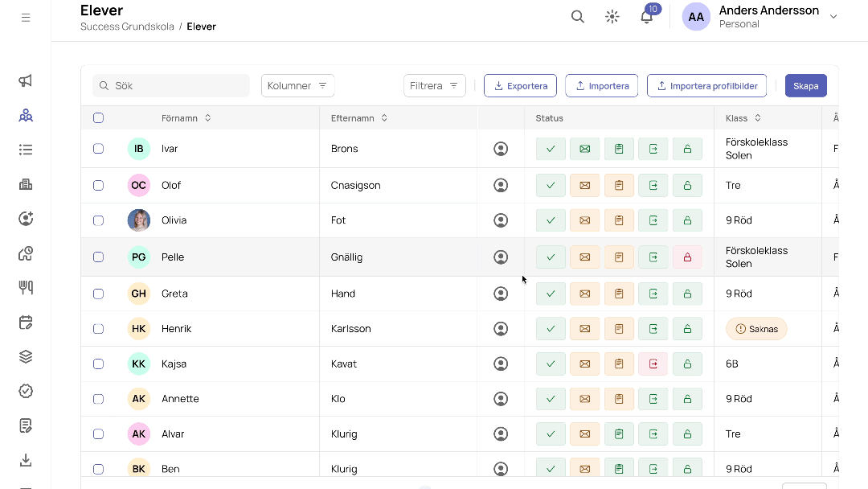Click class cell '6B'
This screenshot has width=868, height=489.
click(732, 364)
